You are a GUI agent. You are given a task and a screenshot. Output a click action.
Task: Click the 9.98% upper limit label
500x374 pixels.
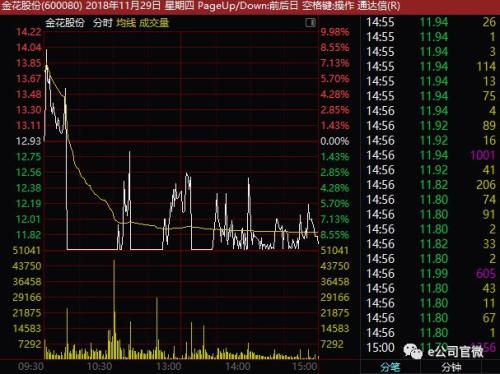[x=335, y=32]
